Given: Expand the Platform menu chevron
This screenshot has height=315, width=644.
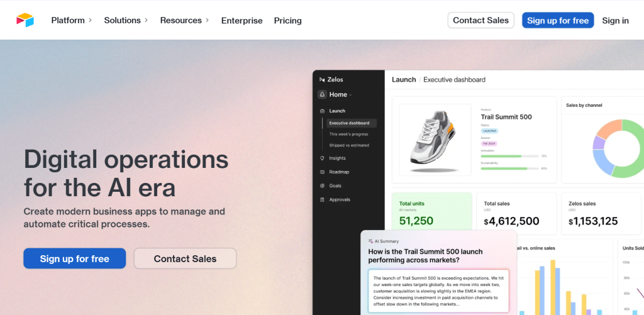Looking at the screenshot, I should click(x=91, y=20).
